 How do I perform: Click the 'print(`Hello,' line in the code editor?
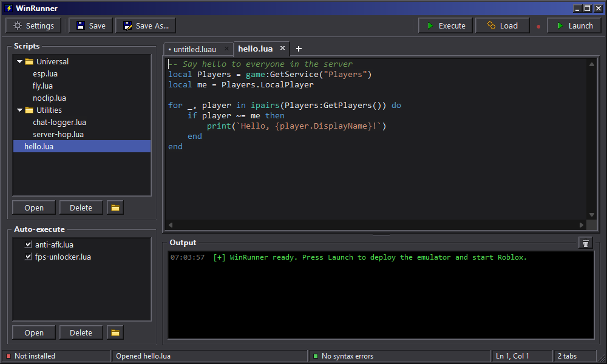(x=296, y=126)
